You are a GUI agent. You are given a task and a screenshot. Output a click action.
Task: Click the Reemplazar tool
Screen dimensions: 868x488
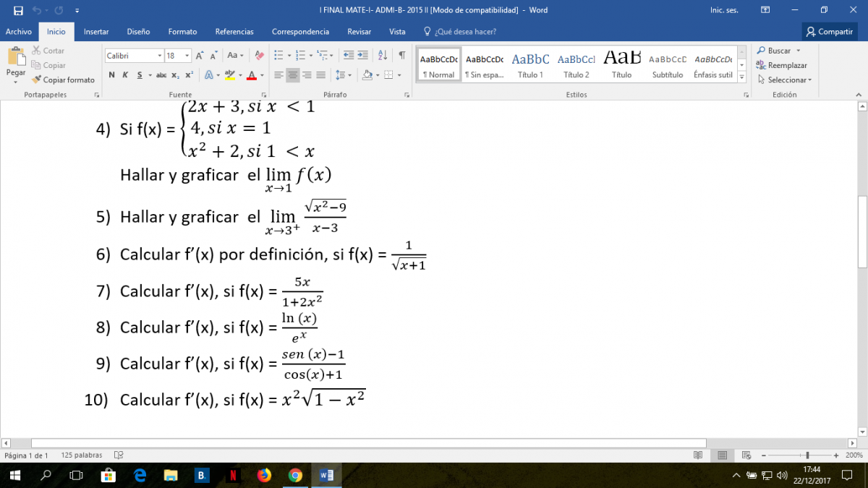tap(782, 65)
